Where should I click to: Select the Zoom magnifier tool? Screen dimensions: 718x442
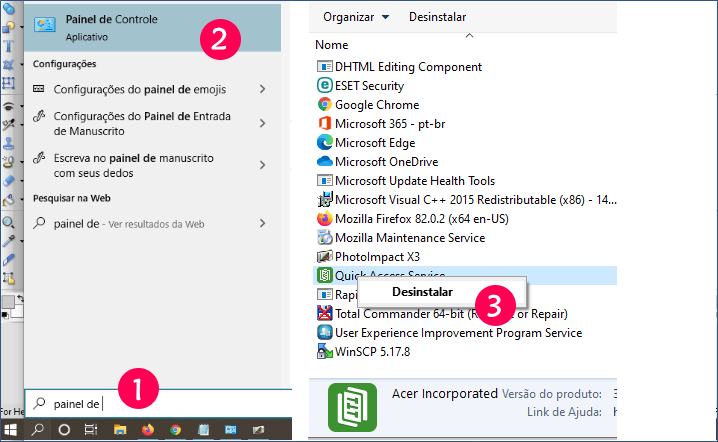pos(8,222)
